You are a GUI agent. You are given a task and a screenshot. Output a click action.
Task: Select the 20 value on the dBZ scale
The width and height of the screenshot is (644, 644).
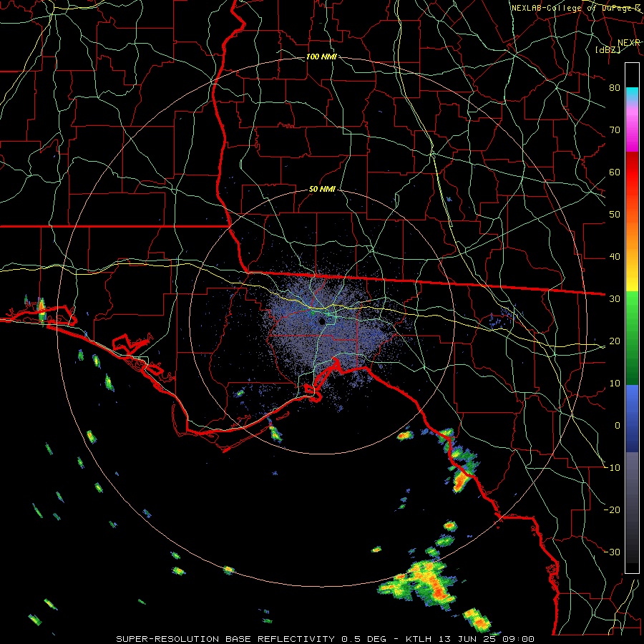click(x=615, y=341)
